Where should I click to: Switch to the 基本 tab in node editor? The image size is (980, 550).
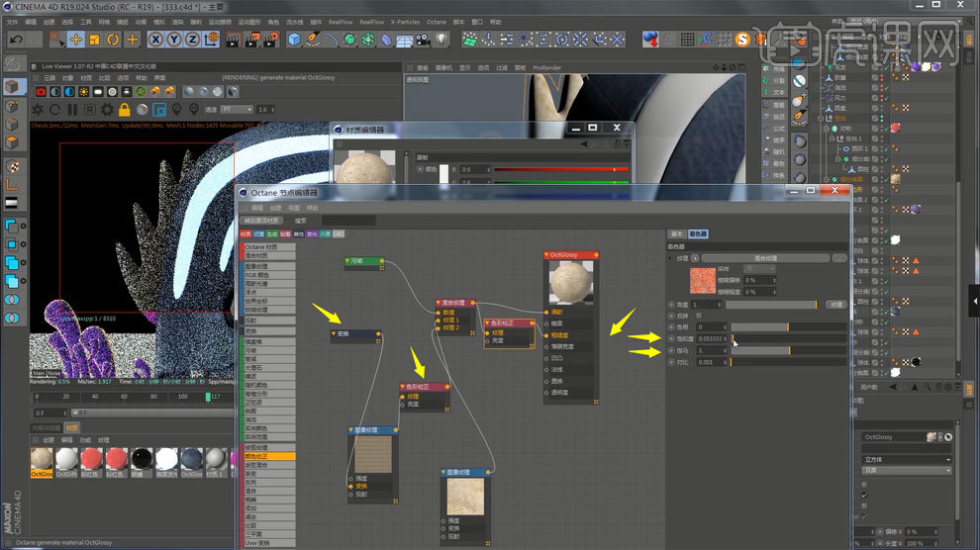tap(677, 234)
